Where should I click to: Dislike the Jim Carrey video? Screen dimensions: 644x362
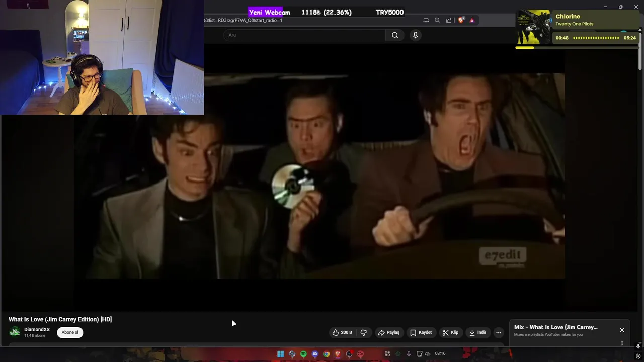pyautogui.click(x=363, y=332)
